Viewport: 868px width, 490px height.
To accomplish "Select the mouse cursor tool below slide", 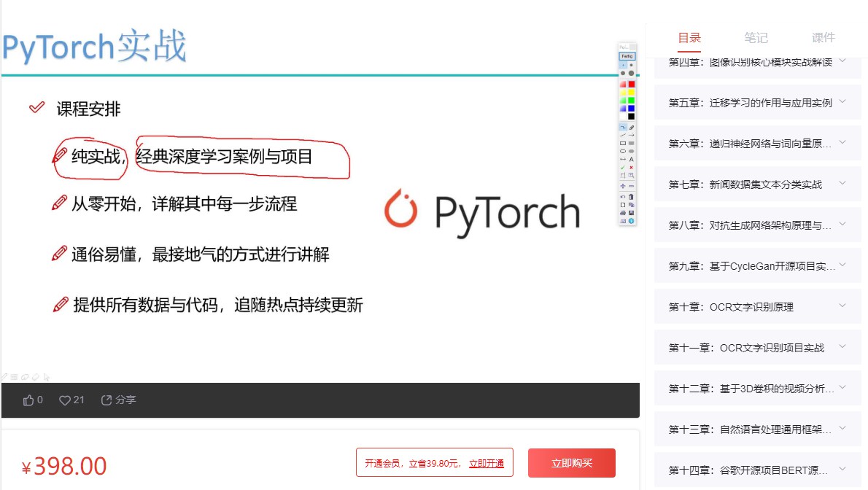I will tap(47, 376).
